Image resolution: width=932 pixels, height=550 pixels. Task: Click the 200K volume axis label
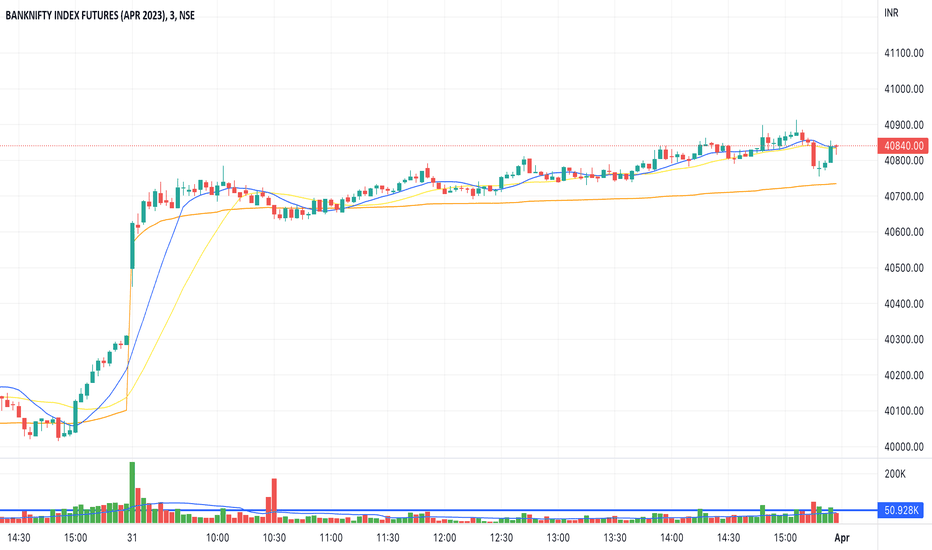(895, 474)
